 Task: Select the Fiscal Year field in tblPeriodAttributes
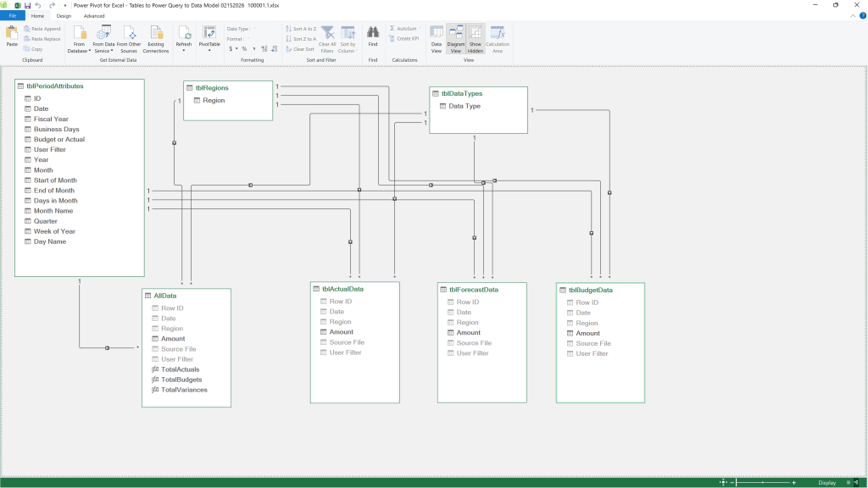(51, 119)
